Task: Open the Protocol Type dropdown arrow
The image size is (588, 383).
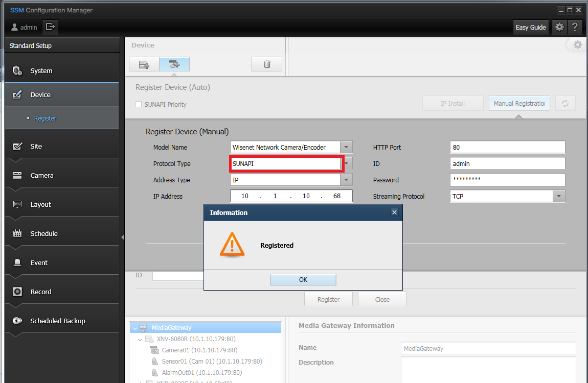Action: pos(348,163)
